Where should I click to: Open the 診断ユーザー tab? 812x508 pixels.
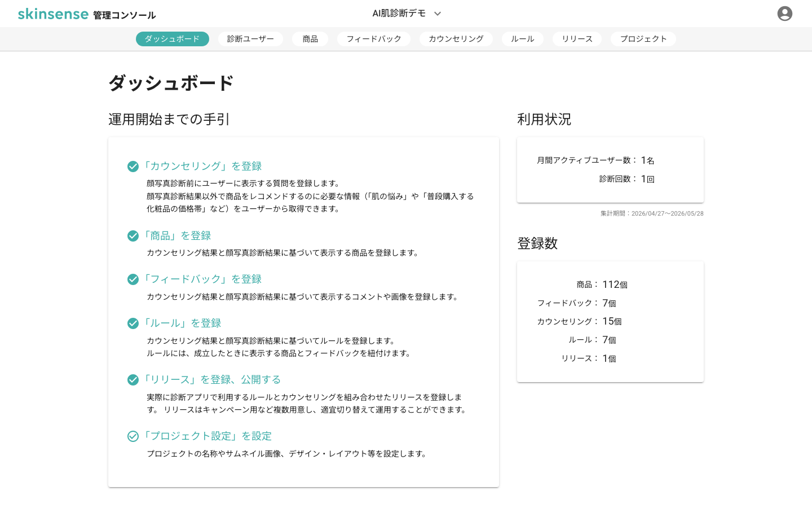click(250, 39)
